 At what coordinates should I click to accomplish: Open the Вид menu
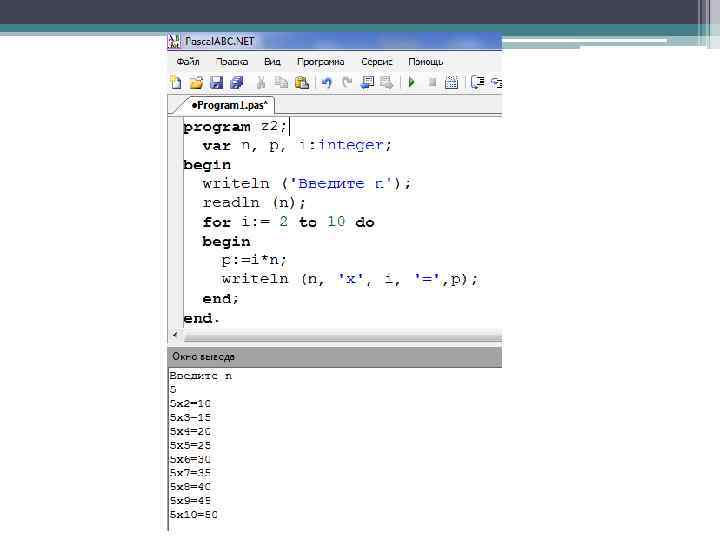tap(272, 62)
